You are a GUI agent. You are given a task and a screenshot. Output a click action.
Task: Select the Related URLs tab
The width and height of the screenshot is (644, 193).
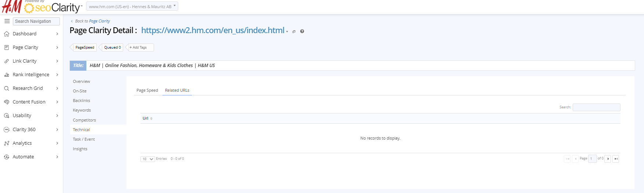coord(177,90)
